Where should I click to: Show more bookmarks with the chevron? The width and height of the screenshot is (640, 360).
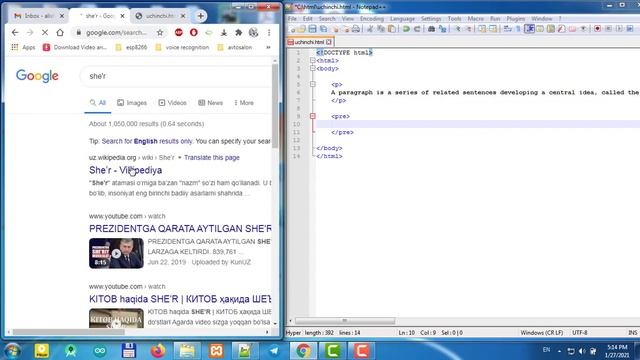tap(268, 47)
